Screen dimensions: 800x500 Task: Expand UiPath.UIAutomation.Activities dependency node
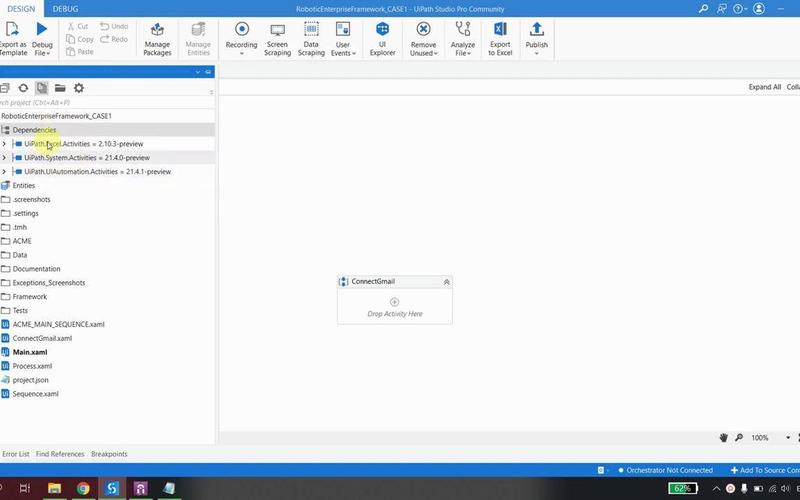tap(5, 172)
